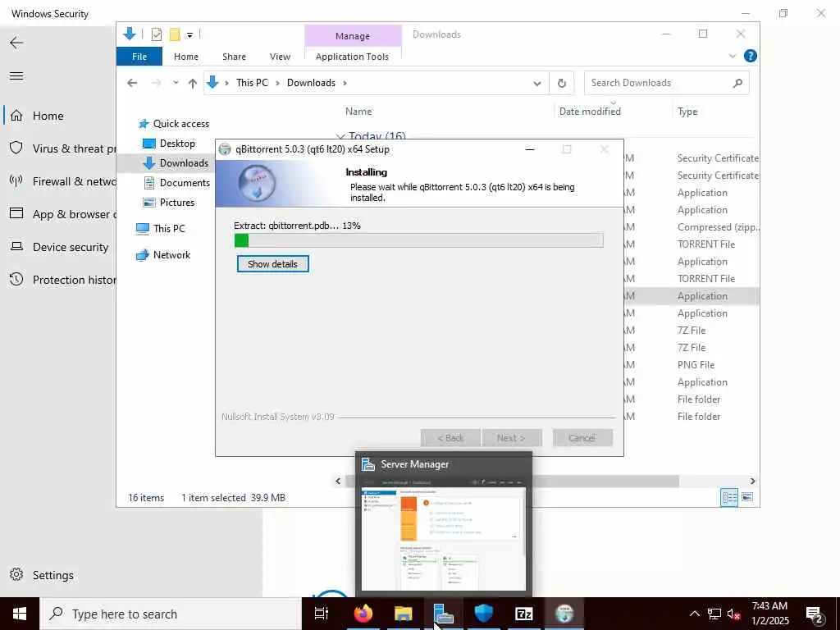Click search magnifier in Search Downloads box

[x=737, y=83]
